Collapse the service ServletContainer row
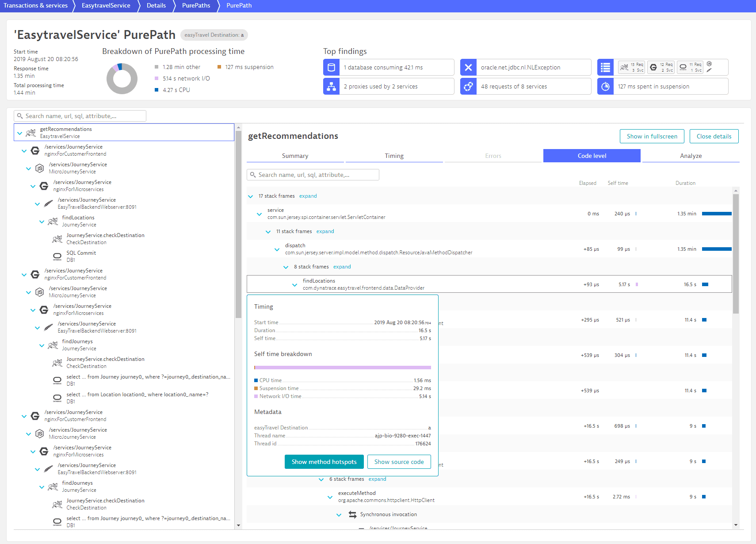This screenshot has width=756, height=544. (x=259, y=214)
